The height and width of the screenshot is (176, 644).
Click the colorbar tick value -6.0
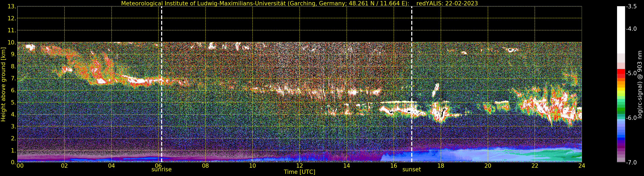point(631,118)
